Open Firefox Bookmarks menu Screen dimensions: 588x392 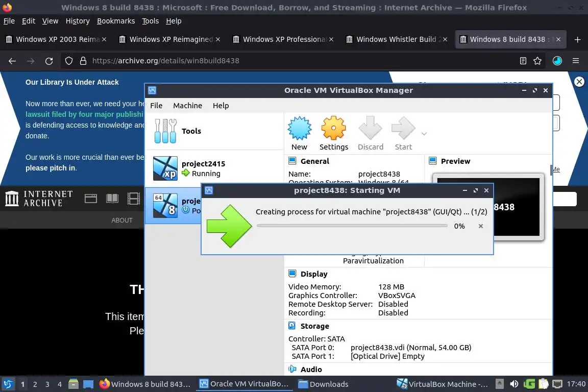(116, 21)
